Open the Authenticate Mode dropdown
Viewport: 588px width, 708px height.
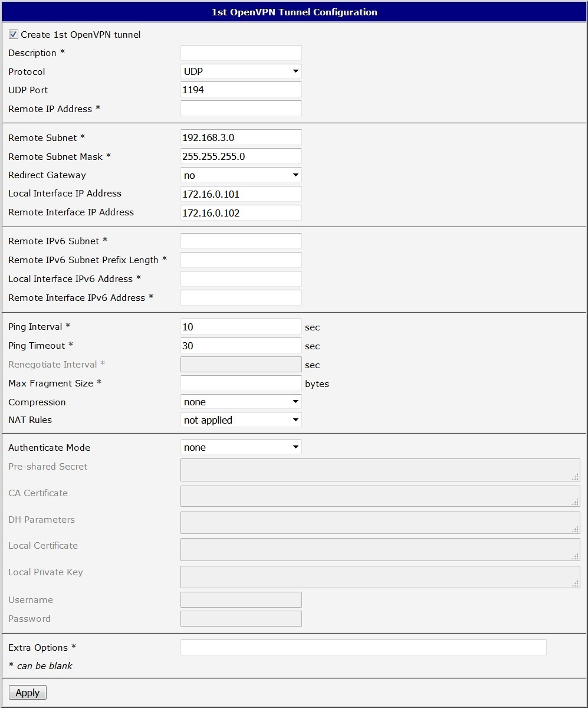(241, 447)
